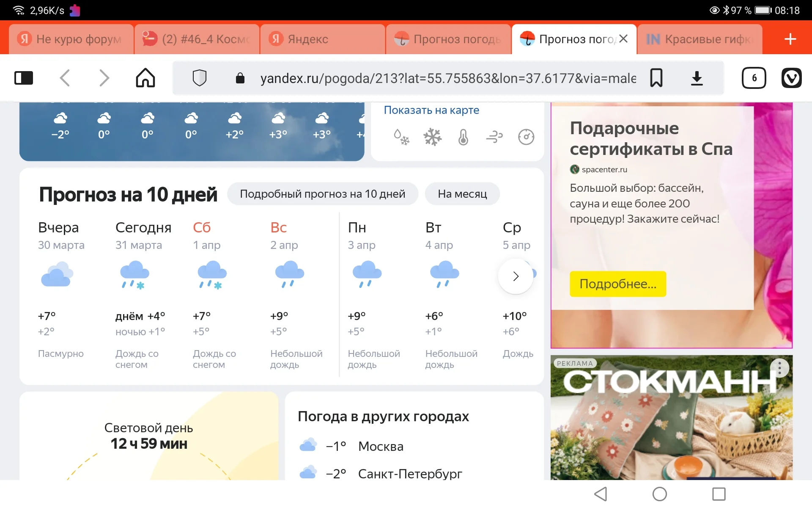The height and width of the screenshot is (508, 812).
Task: Select the wind map icon
Action: tap(495, 136)
